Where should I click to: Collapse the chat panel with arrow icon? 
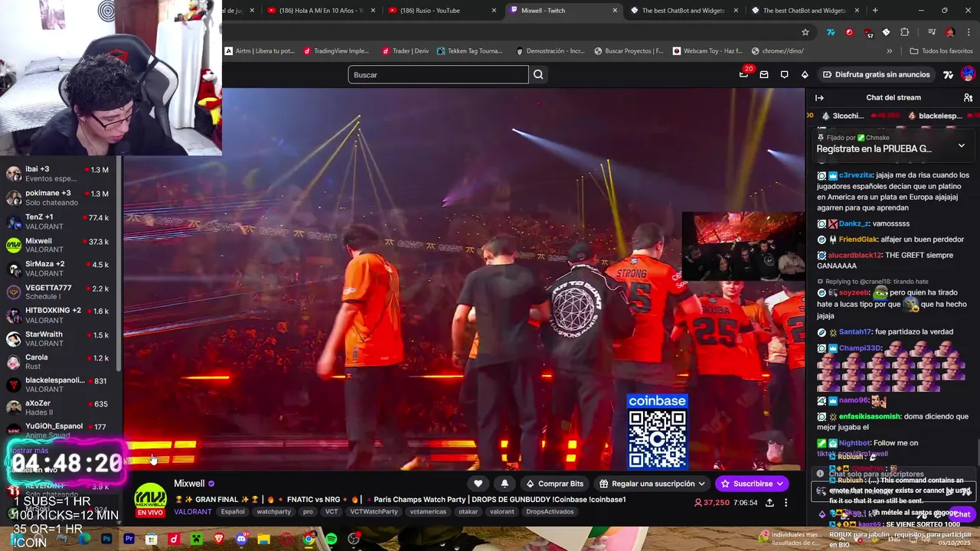tap(819, 98)
